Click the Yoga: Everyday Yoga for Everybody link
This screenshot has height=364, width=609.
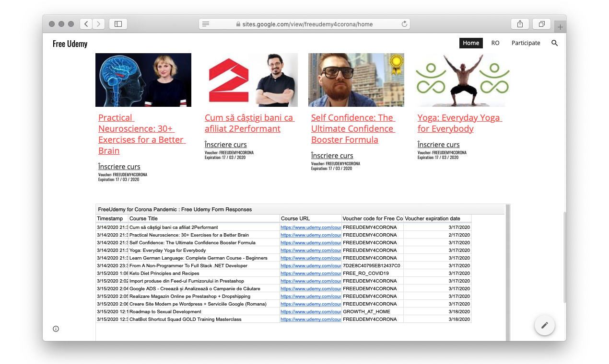(x=459, y=123)
